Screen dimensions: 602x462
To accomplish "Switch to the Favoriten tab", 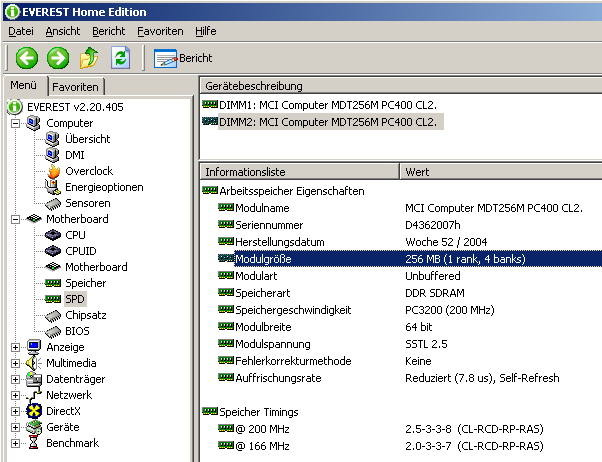I will coord(76,87).
